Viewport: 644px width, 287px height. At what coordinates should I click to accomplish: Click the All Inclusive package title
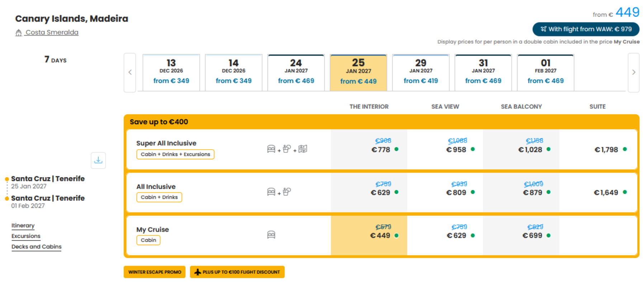(x=156, y=187)
